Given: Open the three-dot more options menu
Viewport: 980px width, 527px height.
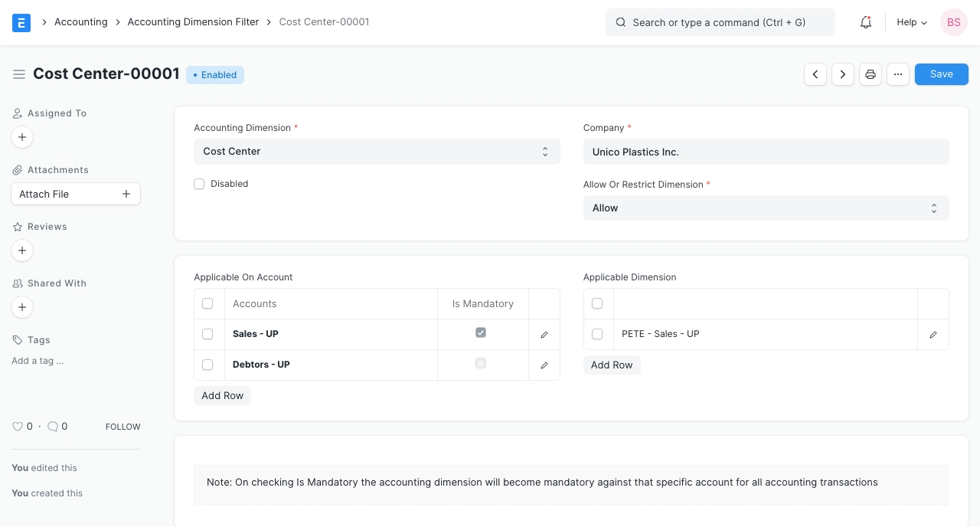Looking at the screenshot, I should click(898, 74).
